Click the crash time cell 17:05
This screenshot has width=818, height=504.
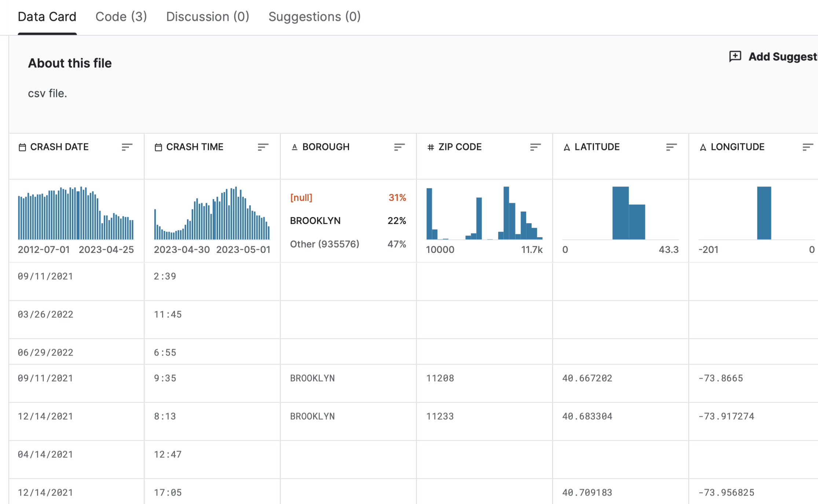[168, 493]
